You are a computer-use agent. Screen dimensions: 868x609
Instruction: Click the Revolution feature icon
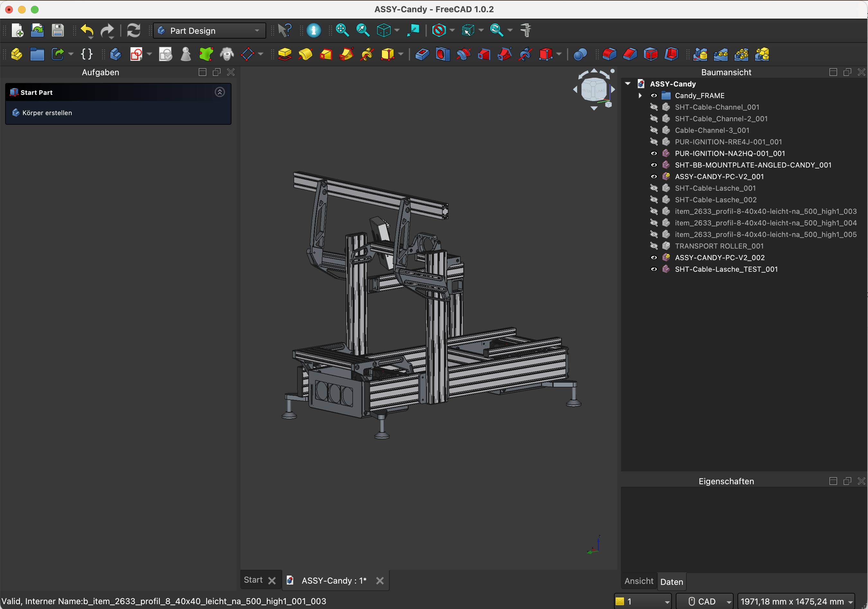tap(305, 54)
